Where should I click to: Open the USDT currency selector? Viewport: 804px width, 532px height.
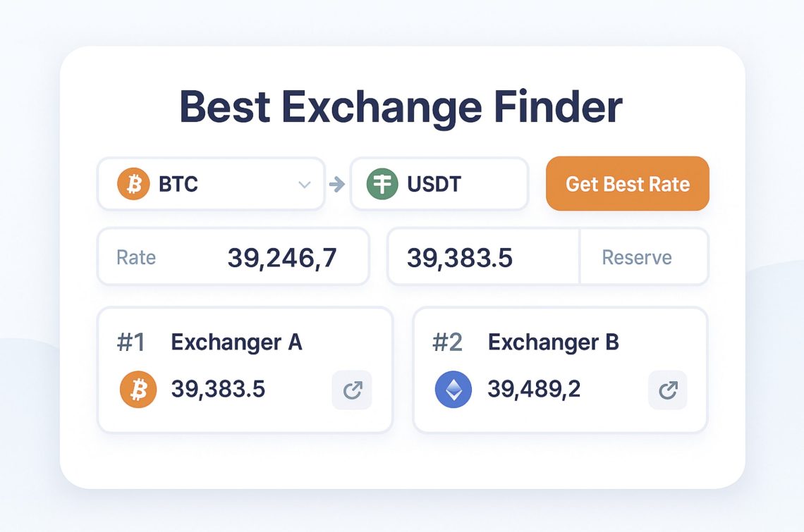(x=439, y=184)
